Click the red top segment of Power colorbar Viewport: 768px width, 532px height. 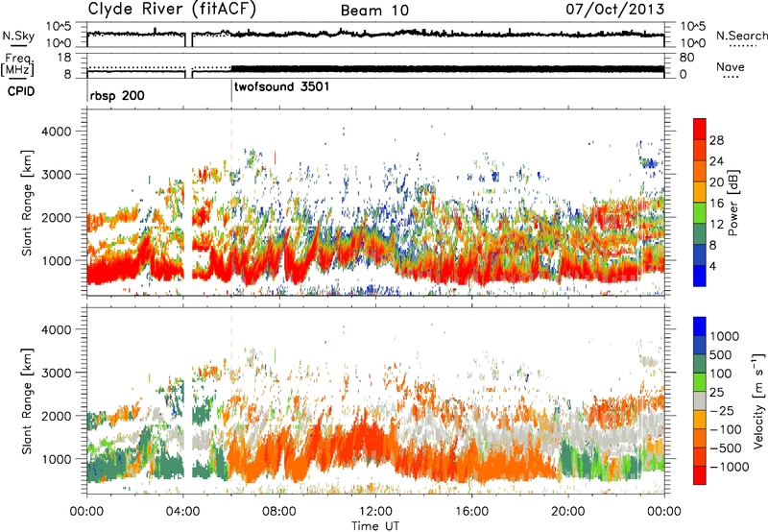[700, 129]
